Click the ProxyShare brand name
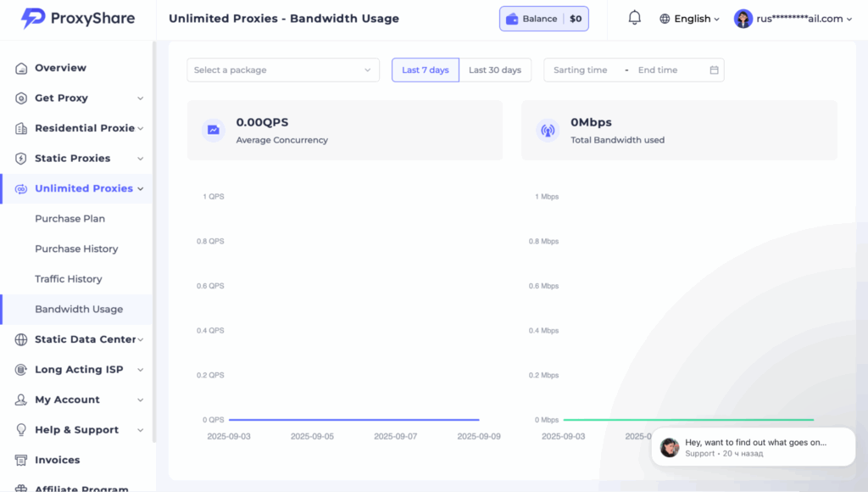 pos(92,19)
